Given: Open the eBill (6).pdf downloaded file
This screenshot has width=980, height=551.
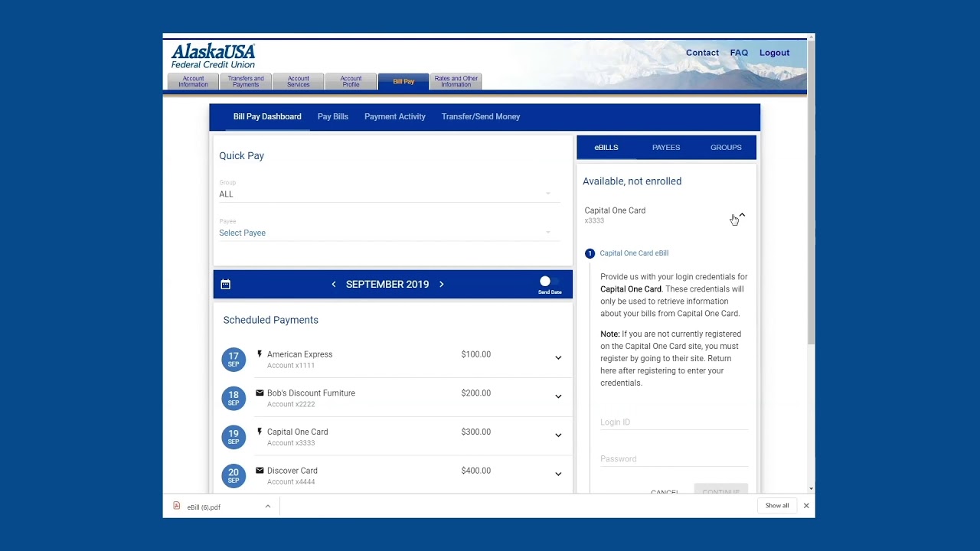Looking at the screenshot, I should (x=204, y=507).
